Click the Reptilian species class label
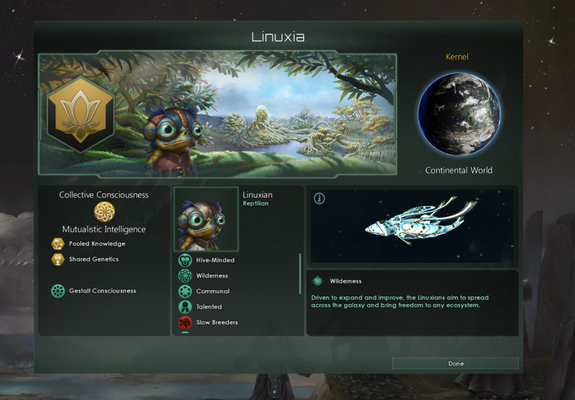575x400 pixels. [256, 203]
